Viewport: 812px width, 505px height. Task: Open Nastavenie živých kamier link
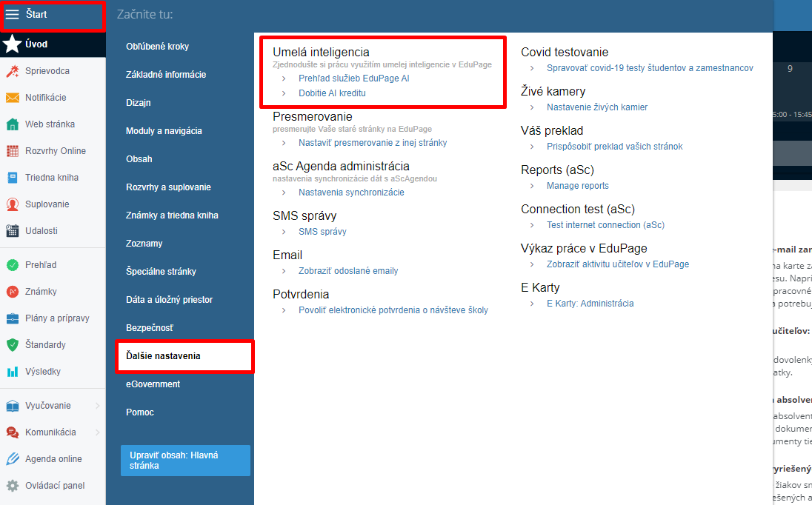(x=597, y=107)
